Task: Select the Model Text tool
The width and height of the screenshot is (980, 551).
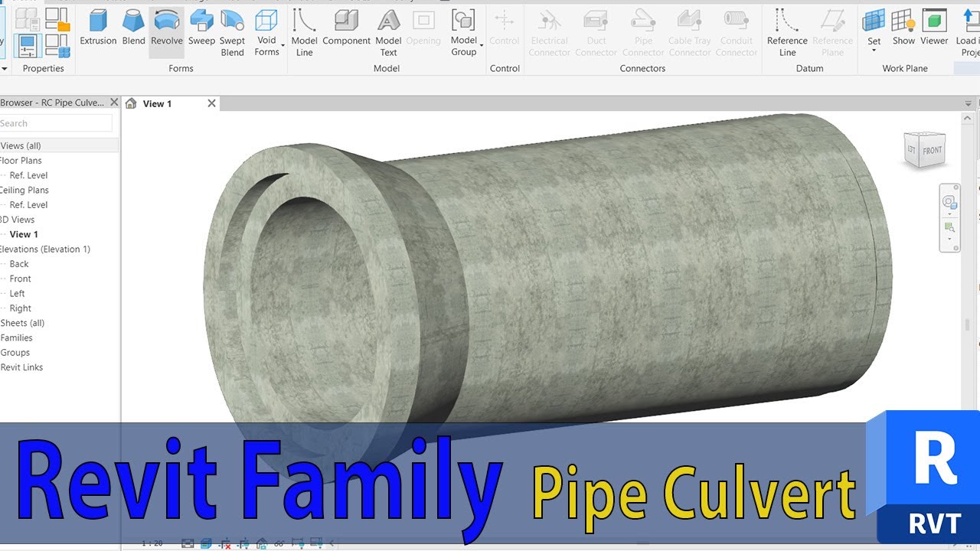Action: point(388,33)
